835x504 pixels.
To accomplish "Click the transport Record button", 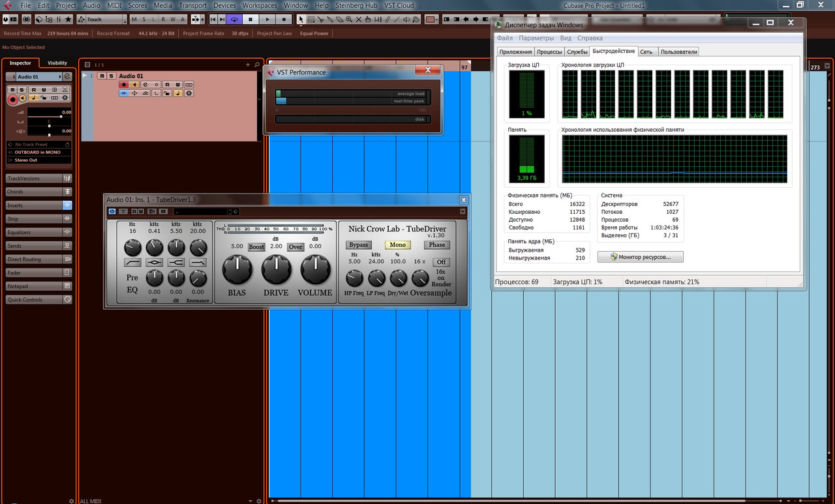I will pos(284,20).
